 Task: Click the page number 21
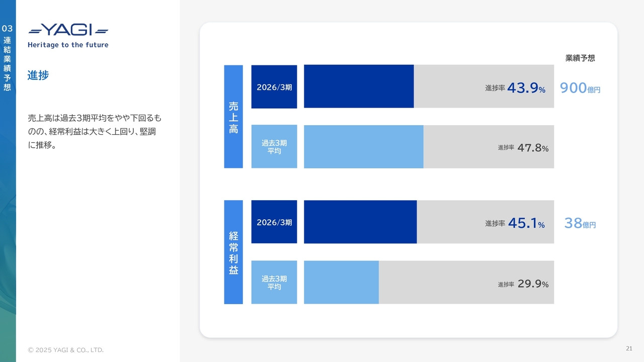[629, 348]
